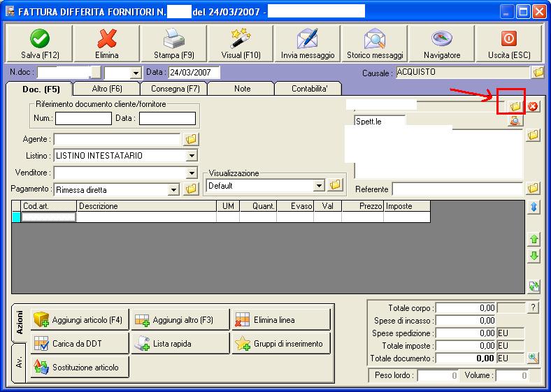Click Carica da DDT button
This screenshot has width=551, height=392.
(80, 343)
